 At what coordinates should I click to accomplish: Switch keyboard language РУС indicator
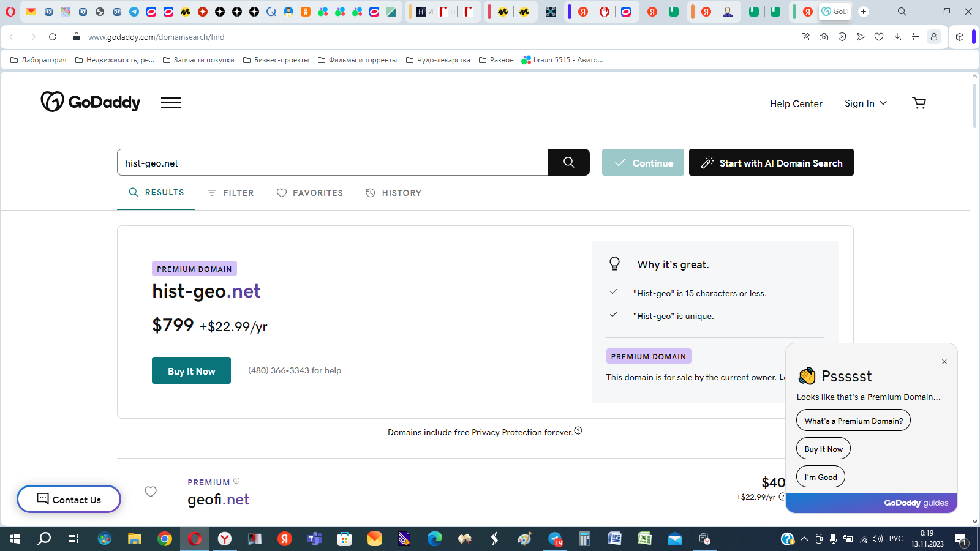tap(896, 539)
